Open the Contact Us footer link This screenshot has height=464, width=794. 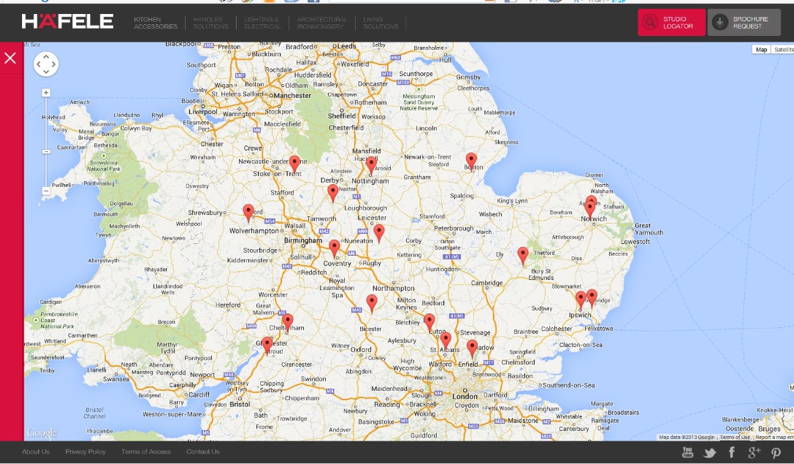[203, 451]
